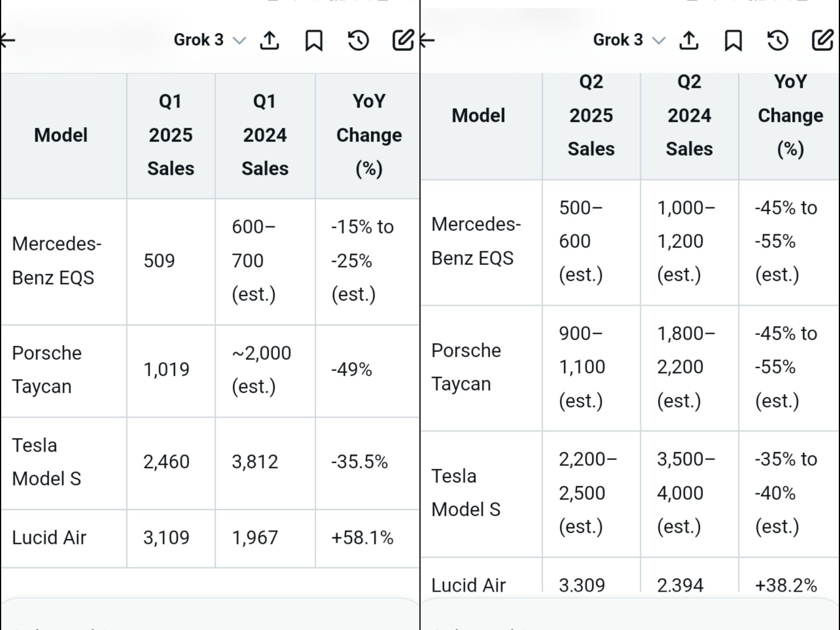Open chat history icon in left screen

pos(358,40)
